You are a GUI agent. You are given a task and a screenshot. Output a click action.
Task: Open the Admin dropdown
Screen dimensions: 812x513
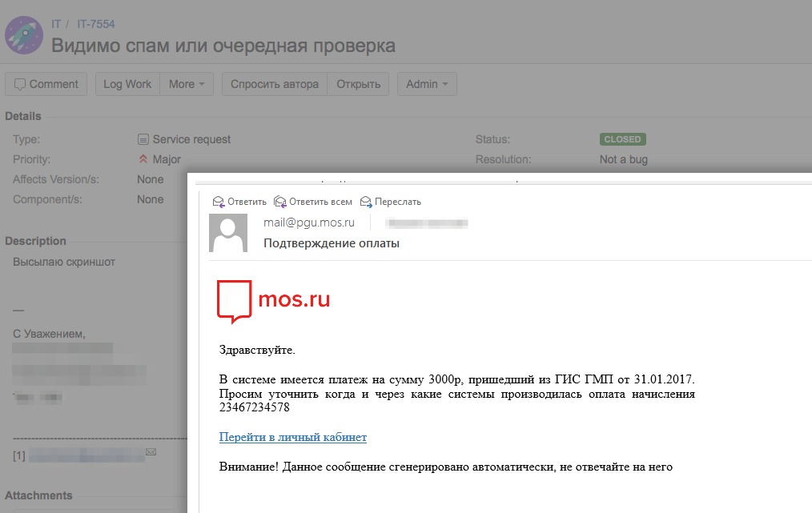(427, 83)
